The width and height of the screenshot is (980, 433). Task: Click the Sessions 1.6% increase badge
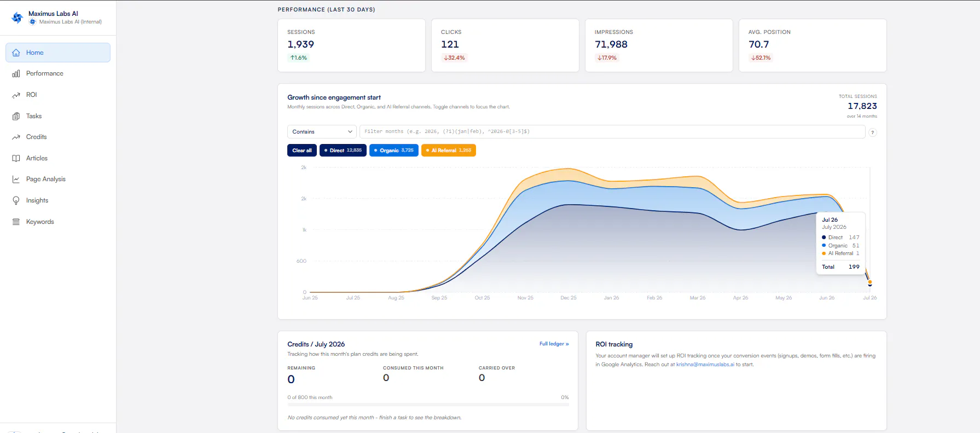click(299, 57)
